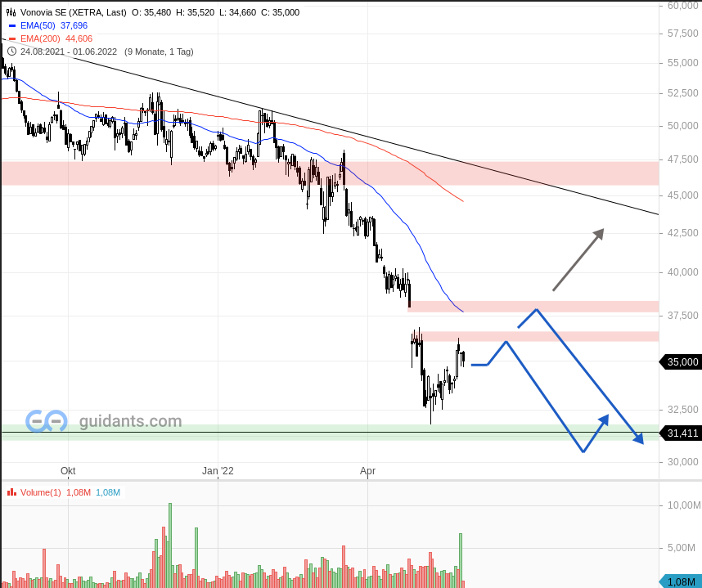Click the 50,000 price axis label
Screen dimensions: 702x588
pos(682,126)
